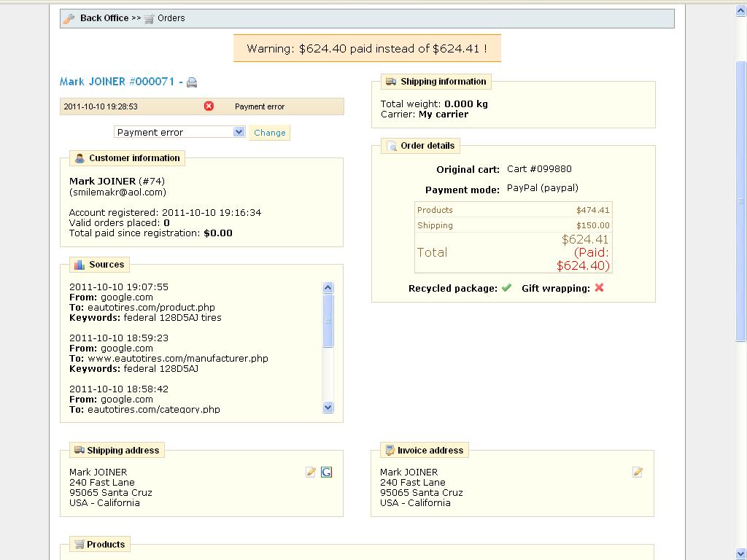Click keywords 'federal 128D5AJ tires' line

[x=145, y=318]
